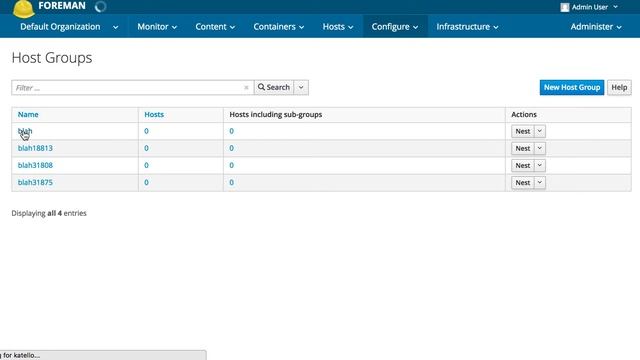
Task: Click Hosts count for blah31808 row
Action: point(147,165)
